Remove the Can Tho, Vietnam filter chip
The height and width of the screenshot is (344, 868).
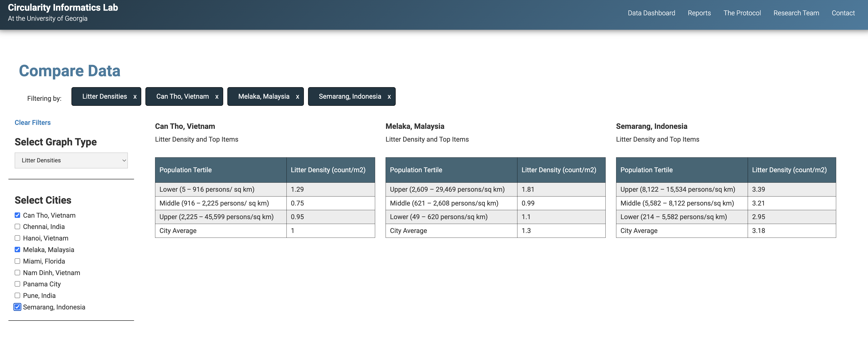(217, 97)
